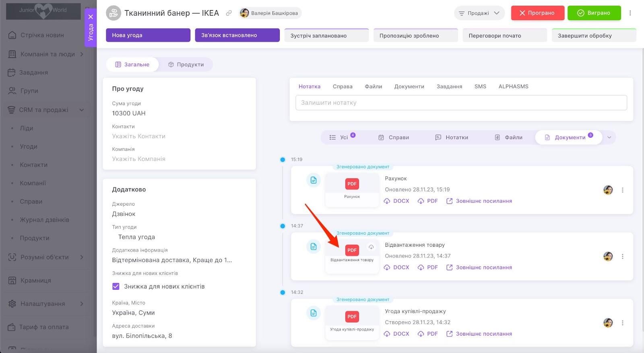The width and height of the screenshot is (644, 353).
Task: Click Залишити нотатку input field
Action: tap(461, 103)
